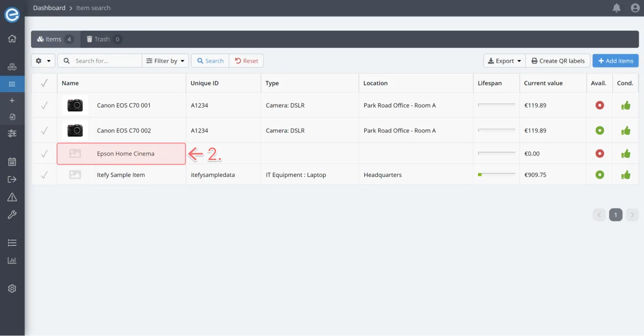Click the lifespan bar for Itefy Sample Item
Viewport: 644px width, 336px height.
pos(496,174)
